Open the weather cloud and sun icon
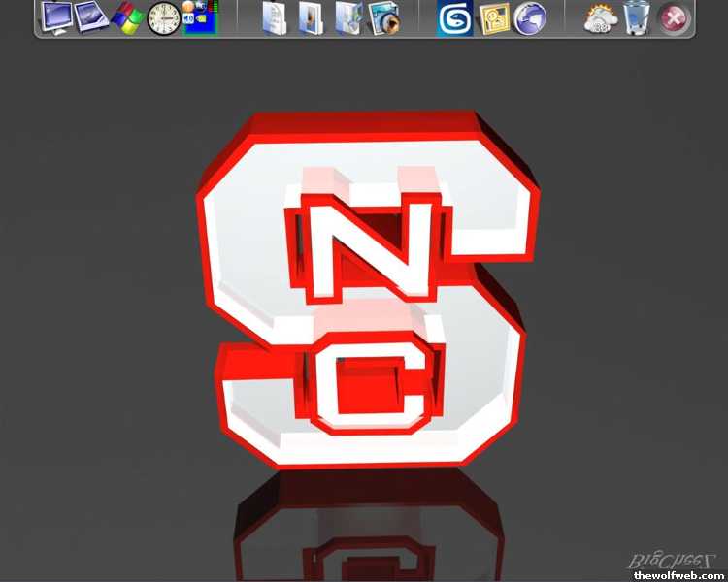The width and height of the screenshot is (728, 582). (x=601, y=18)
